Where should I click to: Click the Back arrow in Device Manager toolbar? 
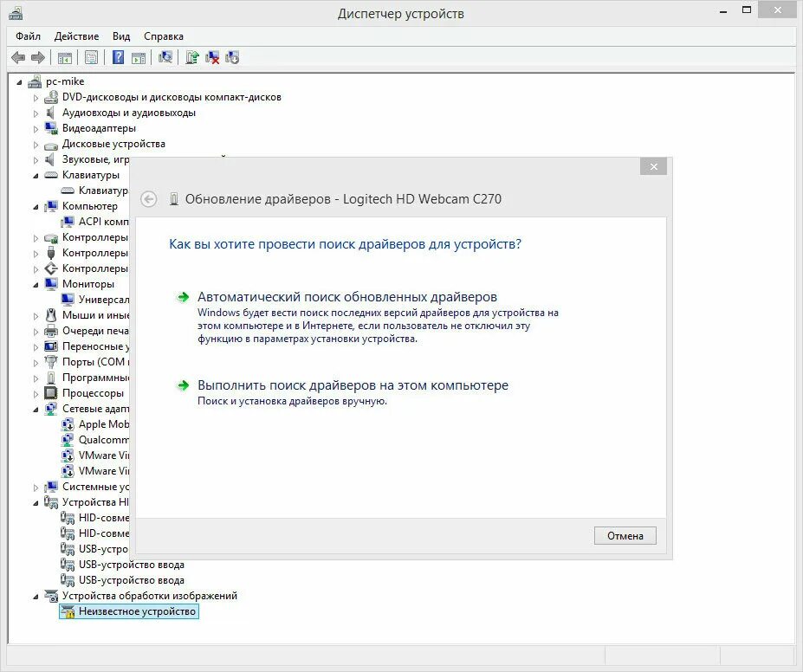(18, 57)
